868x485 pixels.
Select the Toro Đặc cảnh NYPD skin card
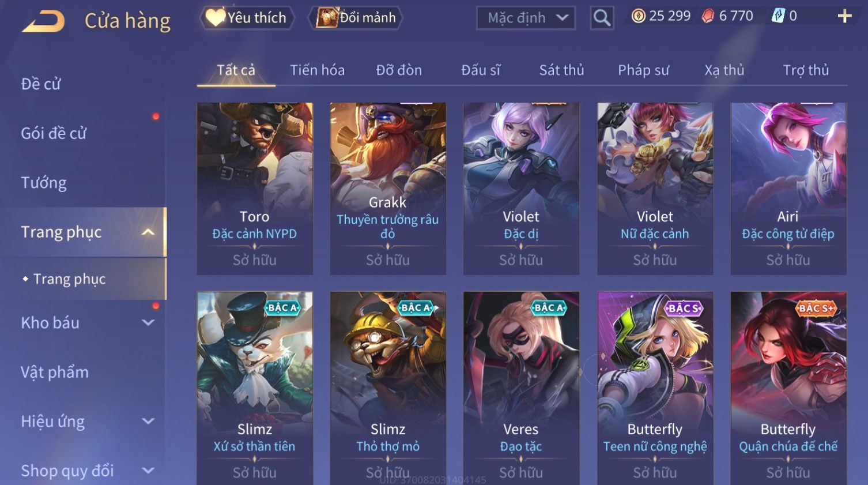(x=255, y=189)
